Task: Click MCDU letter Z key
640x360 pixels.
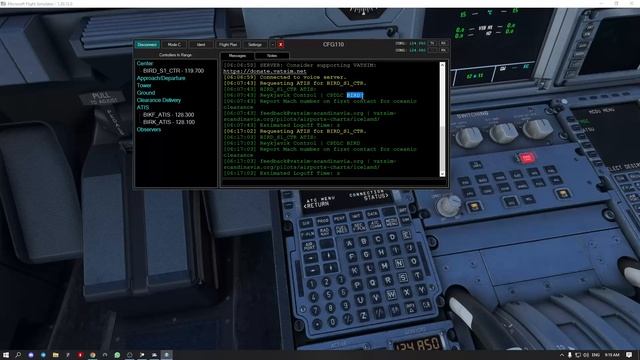Action: pos(363,315)
